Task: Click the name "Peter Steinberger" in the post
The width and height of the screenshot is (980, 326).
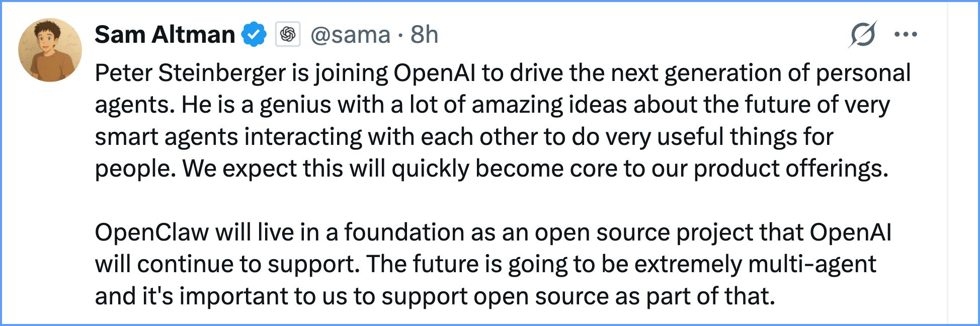Action: coord(190,73)
